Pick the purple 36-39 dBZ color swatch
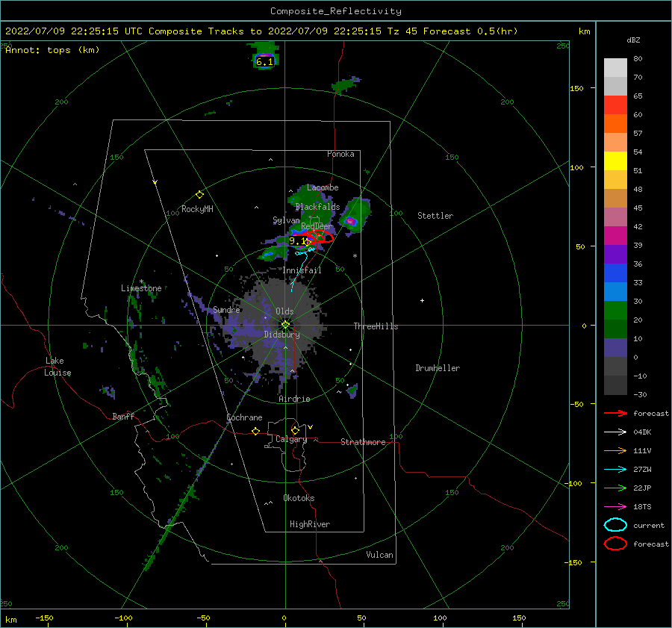Viewport: 672px width, 628px height. pyautogui.click(x=615, y=255)
